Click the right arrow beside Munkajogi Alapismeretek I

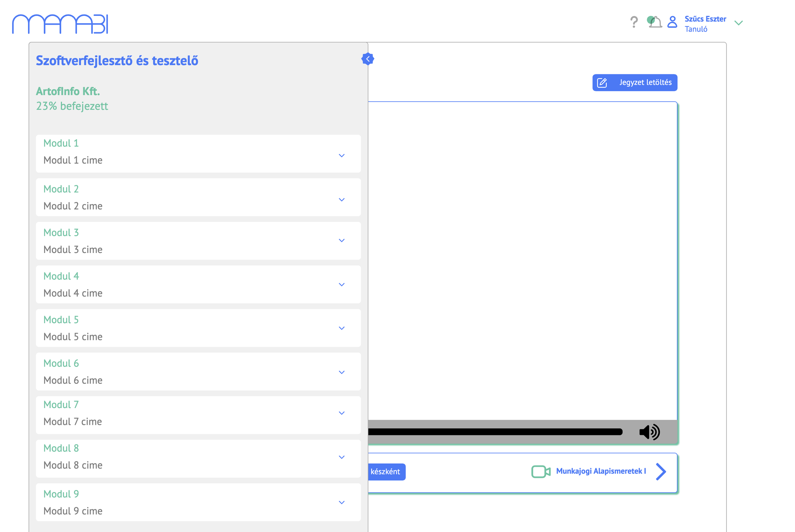point(660,472)
